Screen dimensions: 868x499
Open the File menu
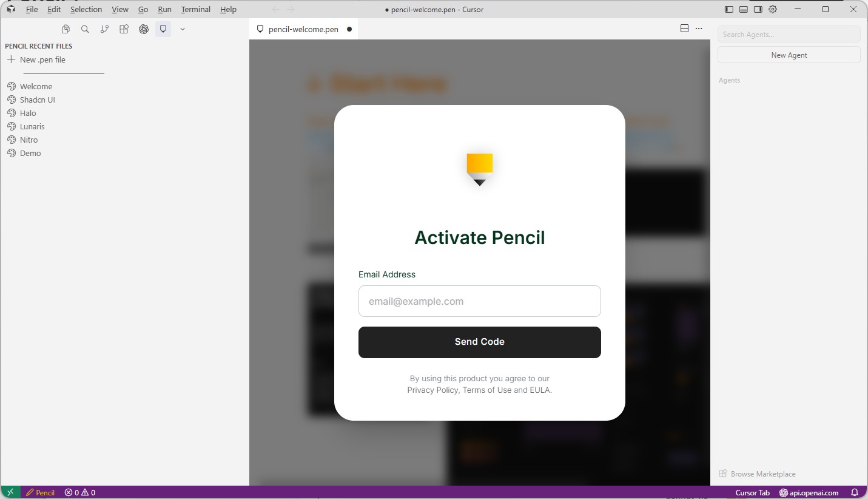point(32,10)
